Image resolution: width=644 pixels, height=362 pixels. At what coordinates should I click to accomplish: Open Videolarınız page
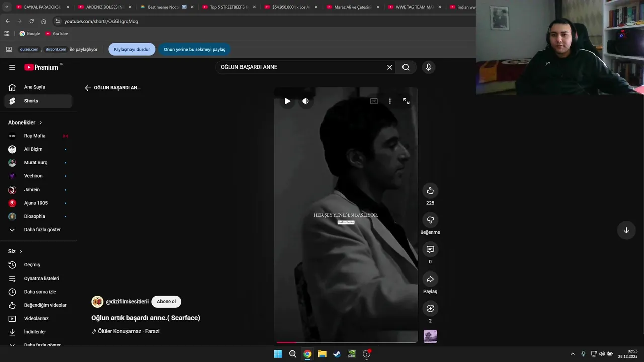(x=38, y=319)
